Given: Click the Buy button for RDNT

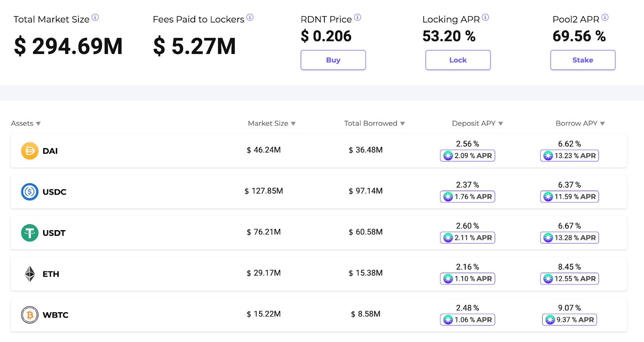Looking at the screenshot, I should [x=333, y=60].
